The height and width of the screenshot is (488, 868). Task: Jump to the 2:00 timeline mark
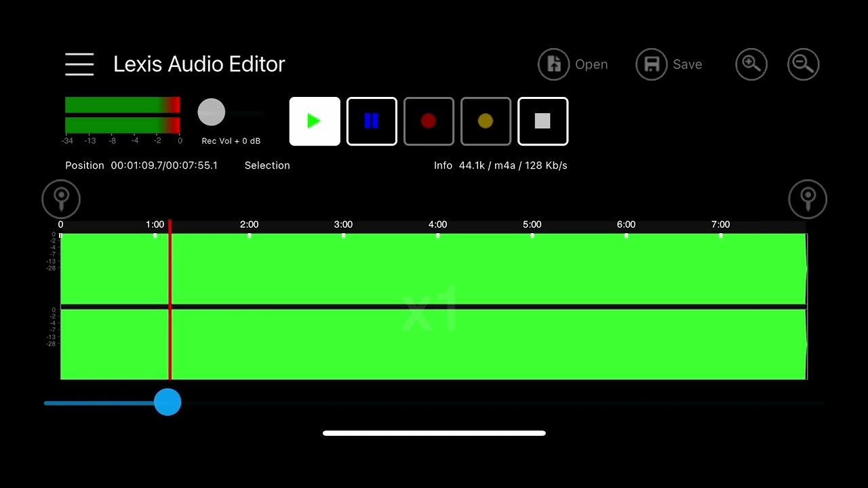pyautogui.click(x=250, y=224)
